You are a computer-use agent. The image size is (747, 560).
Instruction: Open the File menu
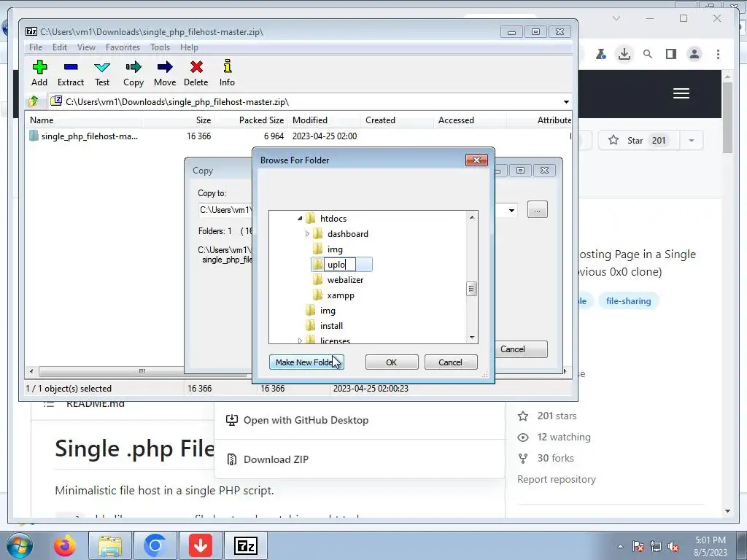(x=36, y=47)
